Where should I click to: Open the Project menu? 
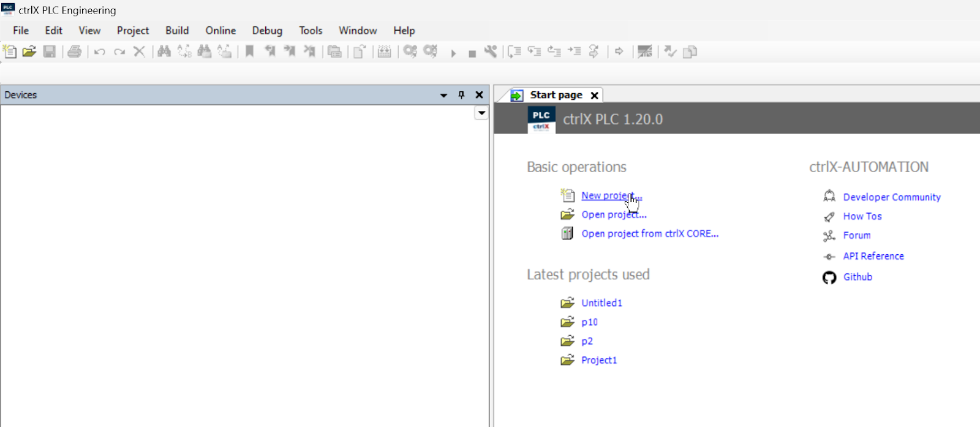133,30
